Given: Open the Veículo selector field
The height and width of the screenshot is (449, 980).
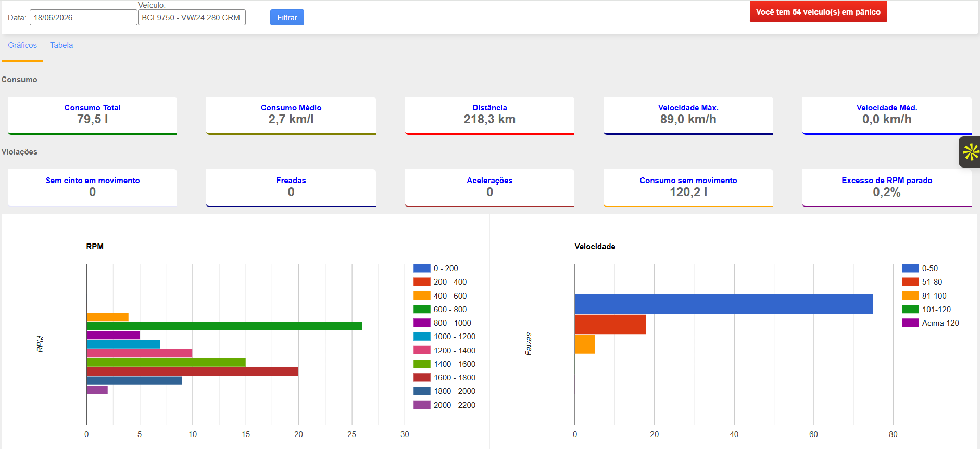Looking at the screenshot, I should coord(192,18).
